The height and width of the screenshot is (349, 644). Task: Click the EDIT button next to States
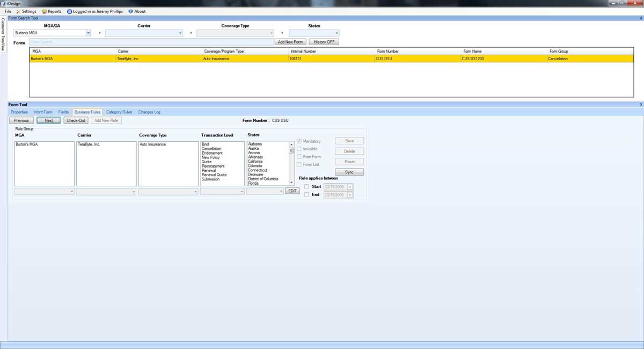point(292,191)
